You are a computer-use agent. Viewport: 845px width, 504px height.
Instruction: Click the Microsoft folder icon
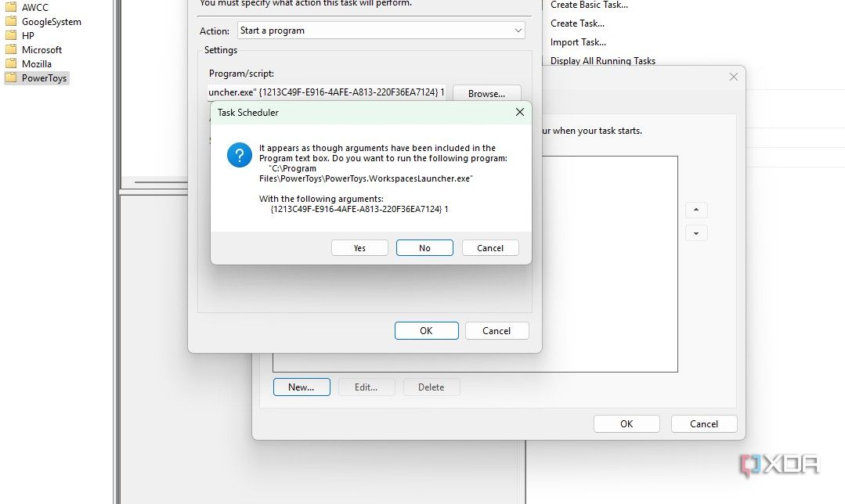click(11, 49)
